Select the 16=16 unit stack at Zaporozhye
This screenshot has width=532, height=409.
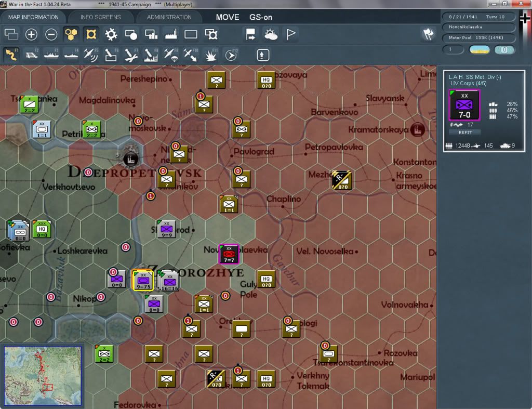169,280
